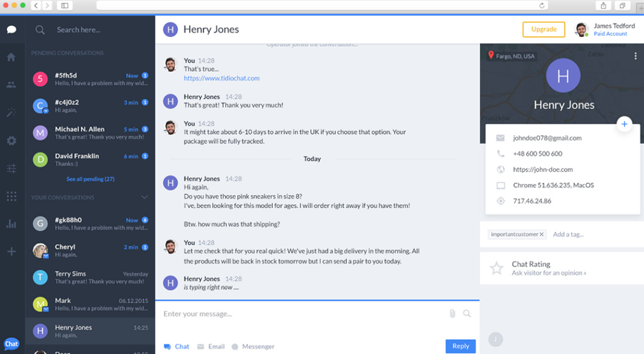Click the plus icon in the left sidebar
644x354 pixels.
click(x=11, y=251)
